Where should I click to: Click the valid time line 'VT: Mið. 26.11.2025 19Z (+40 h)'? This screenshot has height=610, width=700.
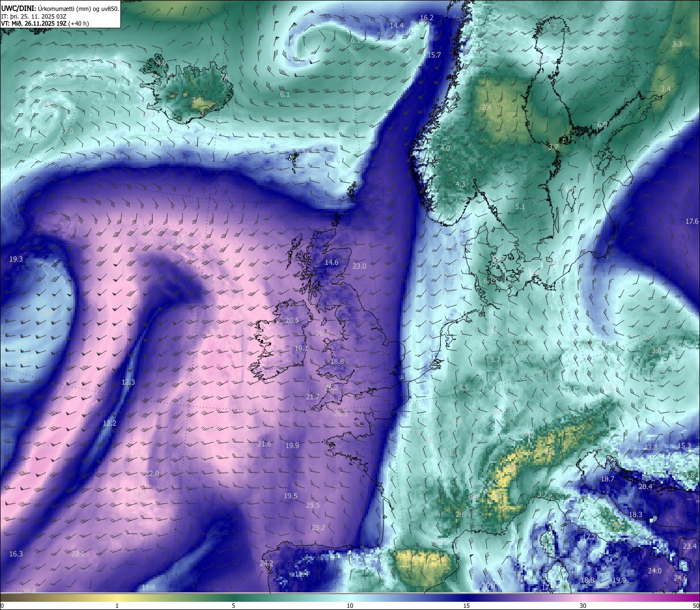pos(45,24)
